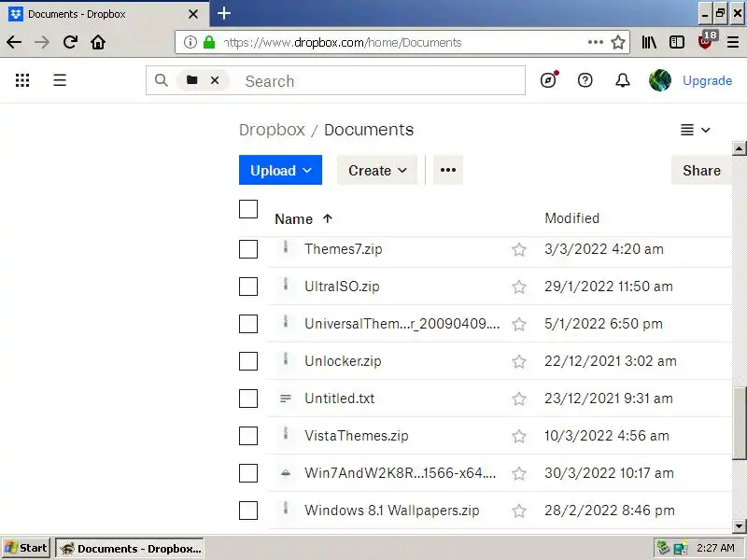747x560 pixels.
Task: Open the notifications bell
Action: coord(623,80)
